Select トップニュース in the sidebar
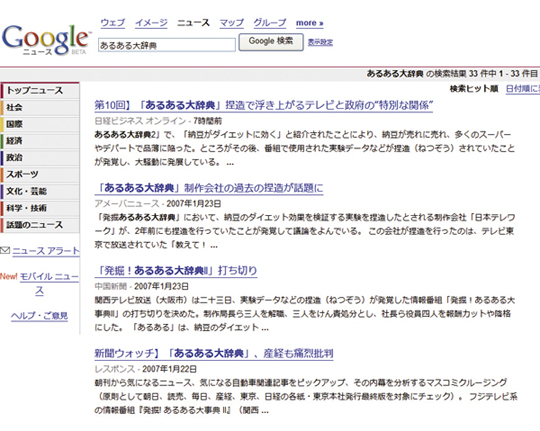Viewport: 540px width, 431px height. [x=40, y=91]
